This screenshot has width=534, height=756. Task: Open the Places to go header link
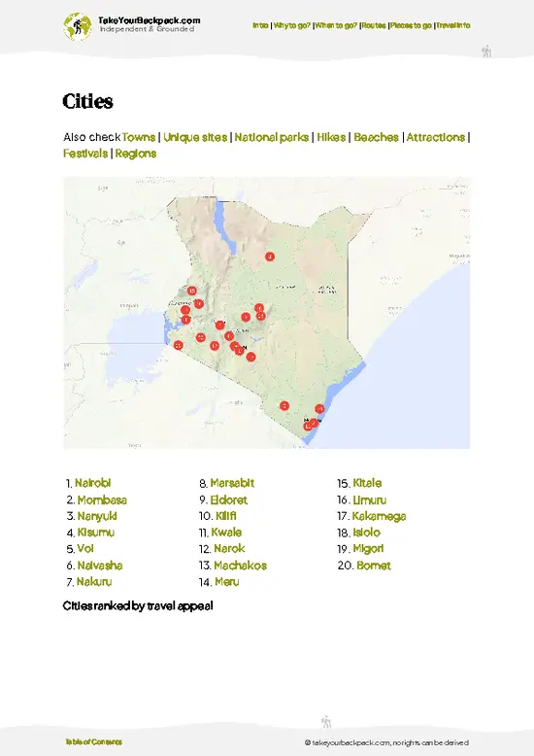[x=411, y=25]
